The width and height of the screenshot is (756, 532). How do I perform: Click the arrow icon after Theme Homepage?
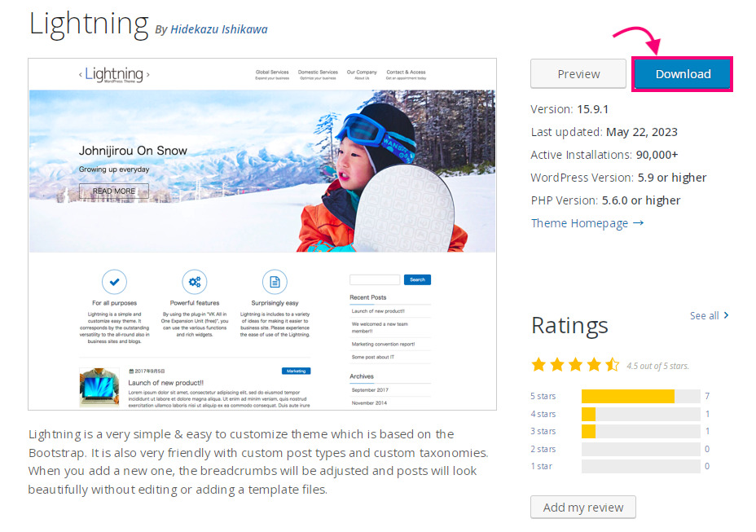(639, 223)
